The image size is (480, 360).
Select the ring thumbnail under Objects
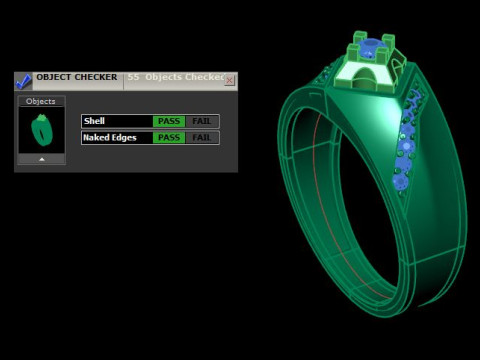(x=42, y=130)
